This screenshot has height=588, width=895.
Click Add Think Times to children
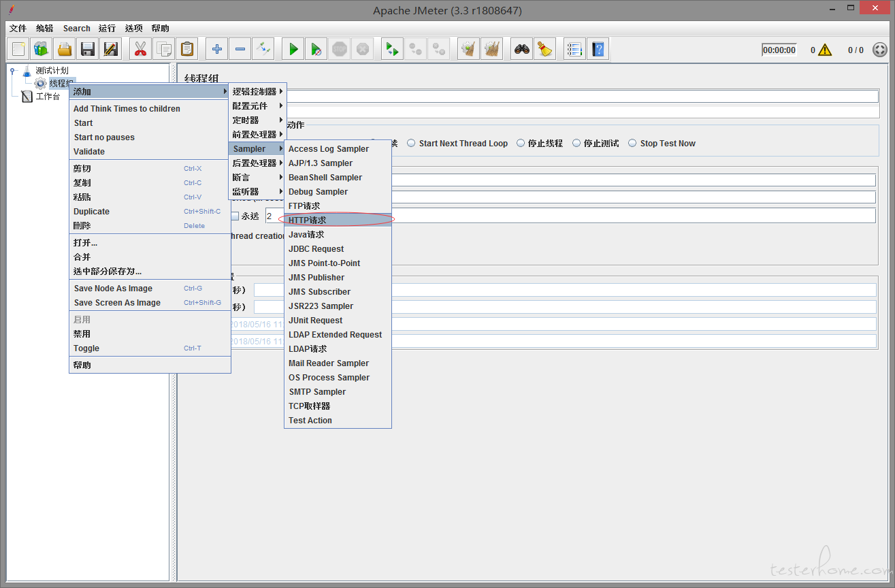[150, 109]
